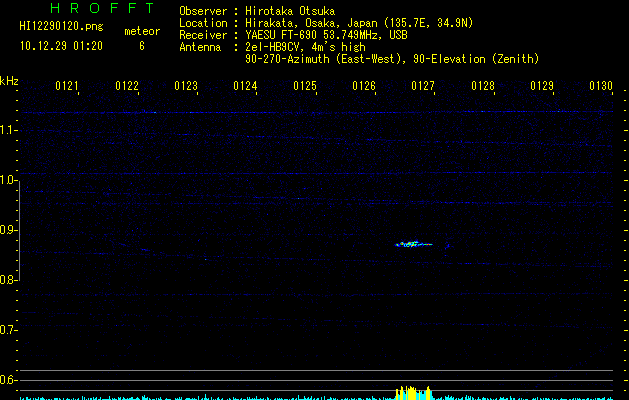The width and height of the screenshot is (629, 400).
Task: Click the 0121 time marker
Action: (x=67, y=86)
